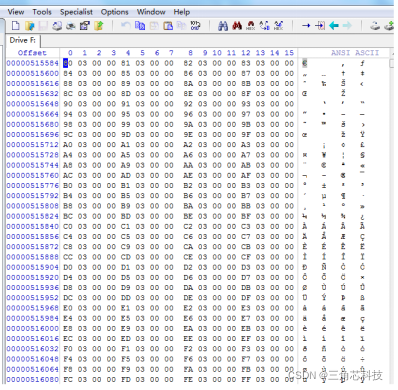Image resolution: width=398 pixels, height=390 pixels.
Task: Click offset row 0000515584
Action: (32, 63)
